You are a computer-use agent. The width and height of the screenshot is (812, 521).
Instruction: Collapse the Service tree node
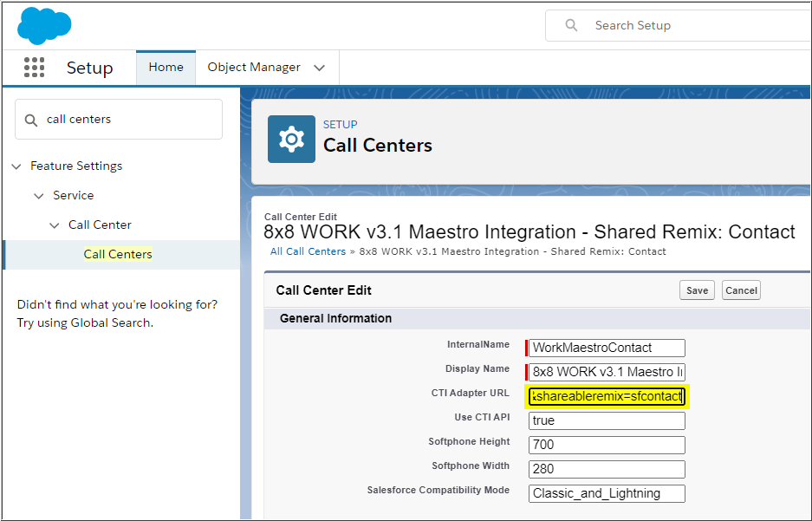point(38,196)
